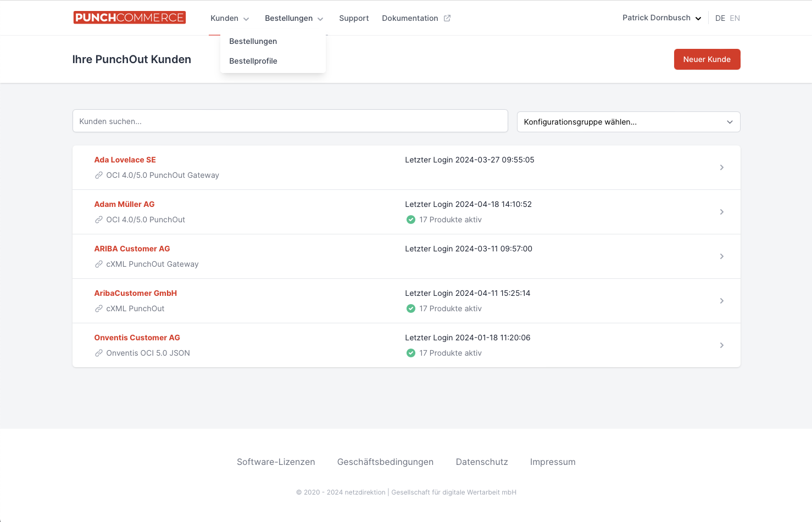Click Onventis OCI 5.0 JSON label
The image size is (812, 522).
tap(148, 353)
